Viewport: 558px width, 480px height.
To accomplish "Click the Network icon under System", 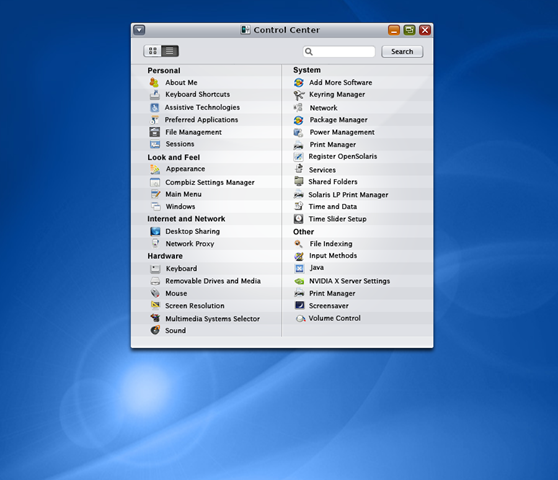I will [x=298, y=107].
